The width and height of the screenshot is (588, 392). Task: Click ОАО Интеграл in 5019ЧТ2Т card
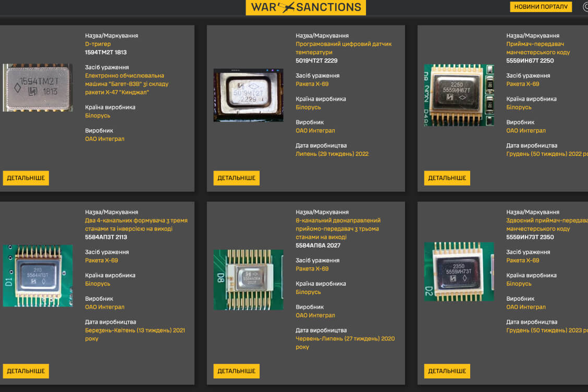tap(315, 130)
